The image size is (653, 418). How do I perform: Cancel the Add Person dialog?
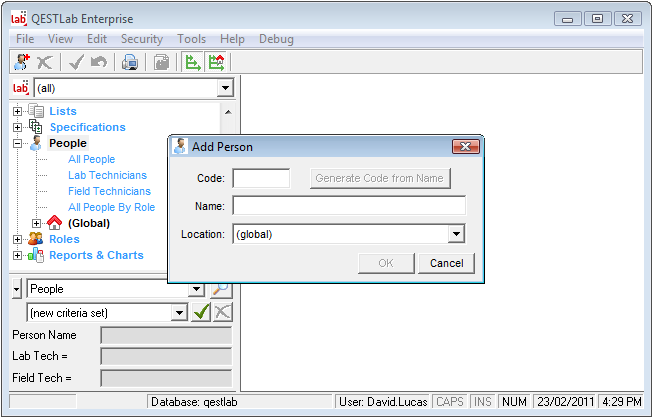(446, 263)
